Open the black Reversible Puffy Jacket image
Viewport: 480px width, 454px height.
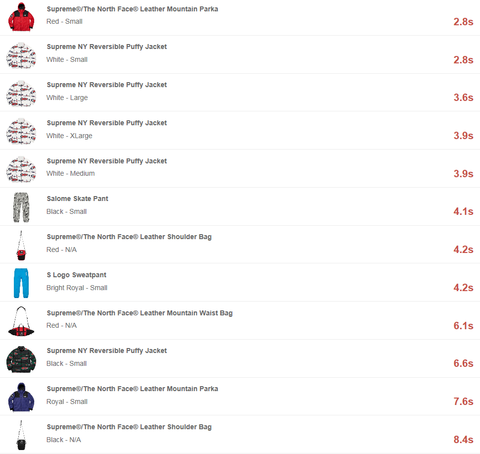[x=21, y=359]
